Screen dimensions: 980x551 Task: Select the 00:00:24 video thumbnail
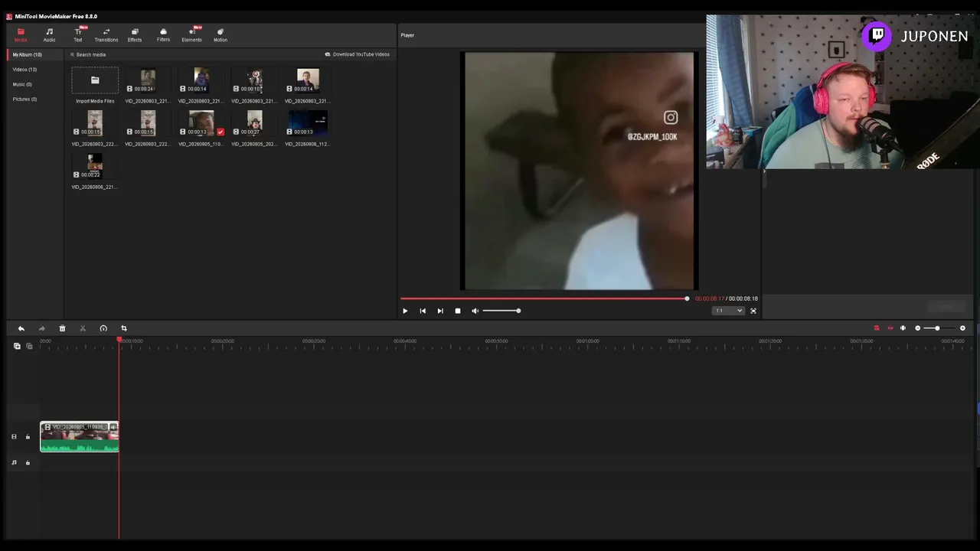[148, 80]
